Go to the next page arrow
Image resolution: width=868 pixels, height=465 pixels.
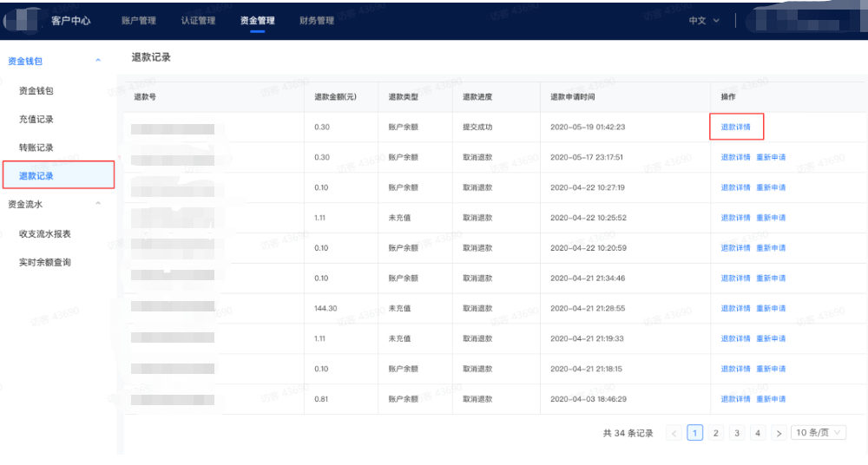tap(779, 433)
